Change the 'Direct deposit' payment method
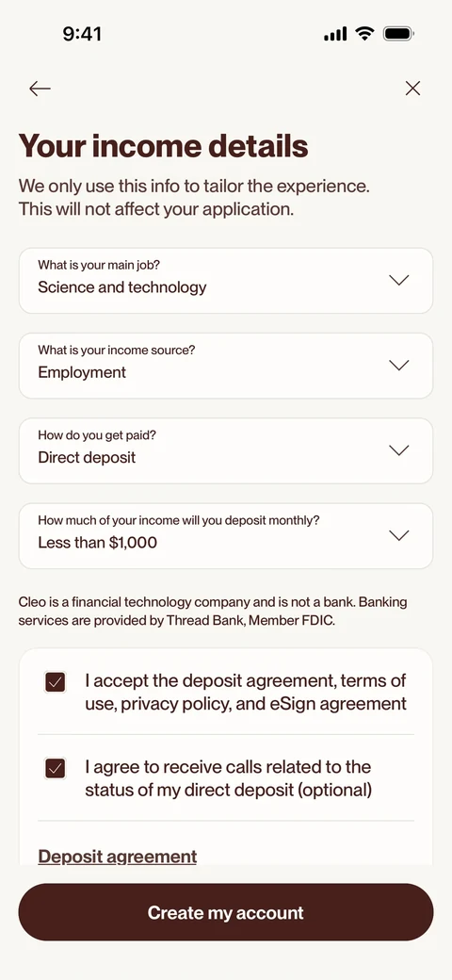 pyautogui.click(x=226, y=450)
